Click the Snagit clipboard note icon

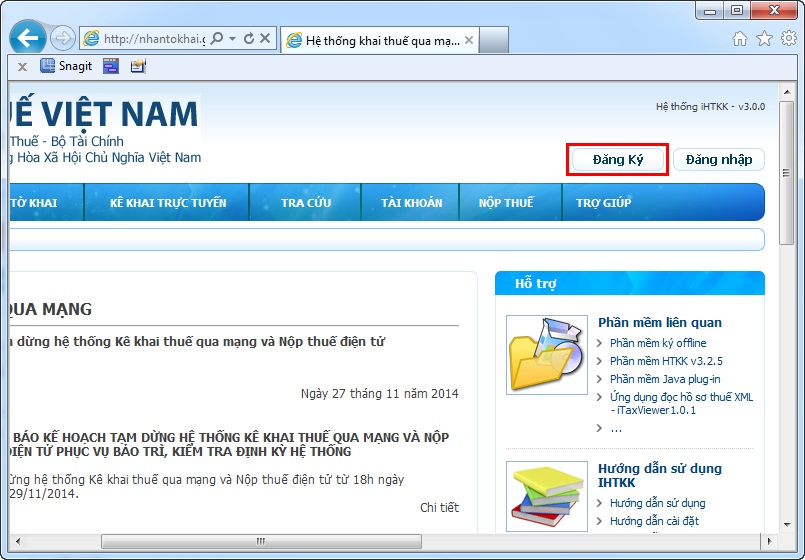tap(138, 66)
